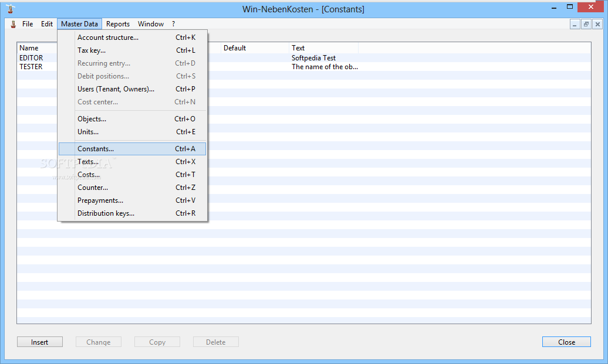Click the disabled Debit positions... item
The image size is (608, 364).
pyautogui.click(x=132, y=76)
